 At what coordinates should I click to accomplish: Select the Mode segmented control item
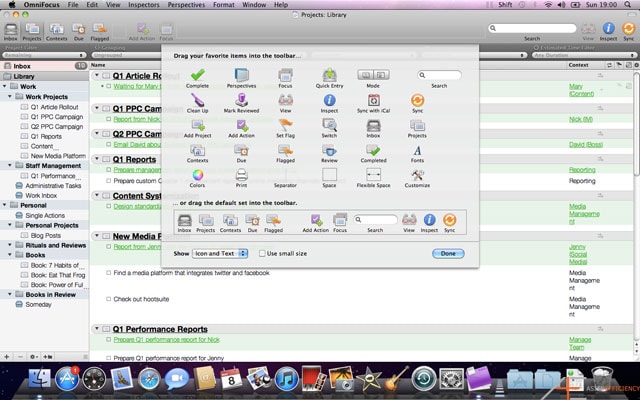point(373,75)
